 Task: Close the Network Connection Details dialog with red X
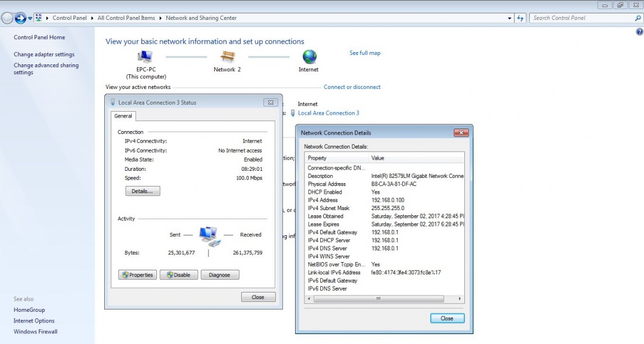point(461,133)
